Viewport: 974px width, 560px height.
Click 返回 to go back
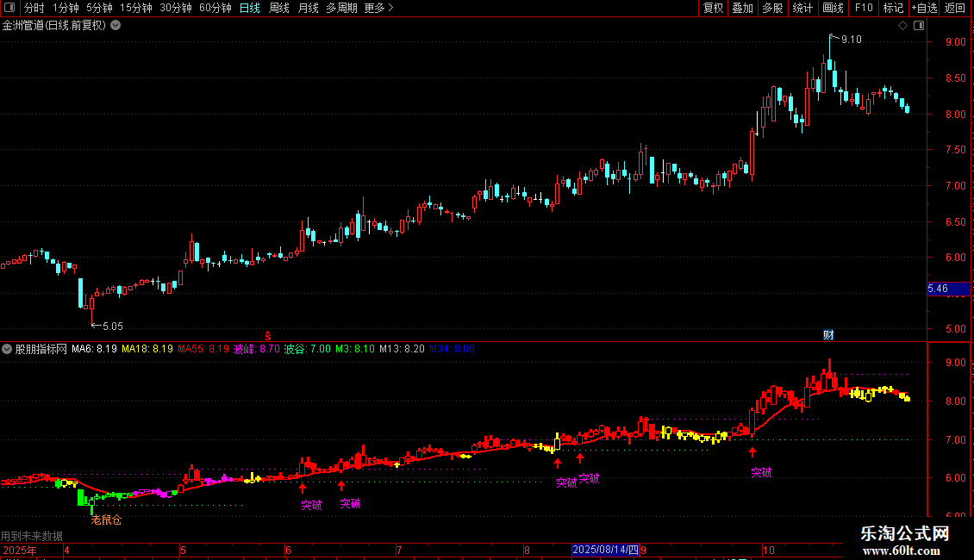tap(955, 8)
